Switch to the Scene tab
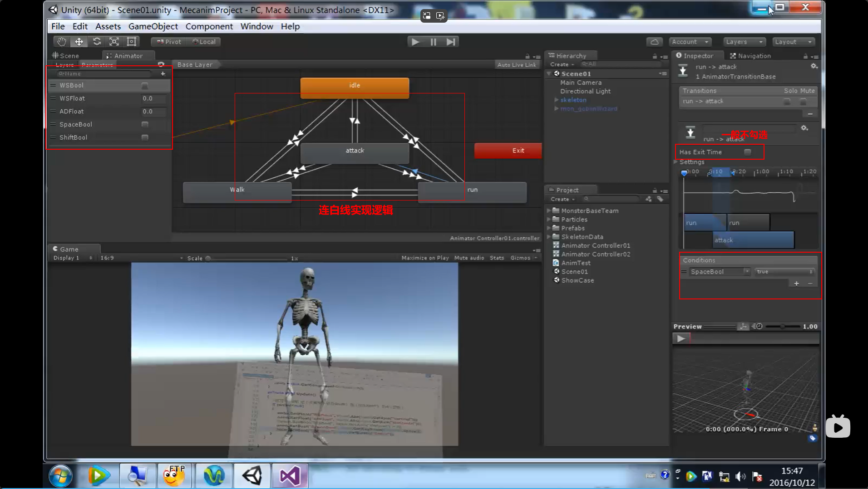868x489 pixels. [66, 56]
